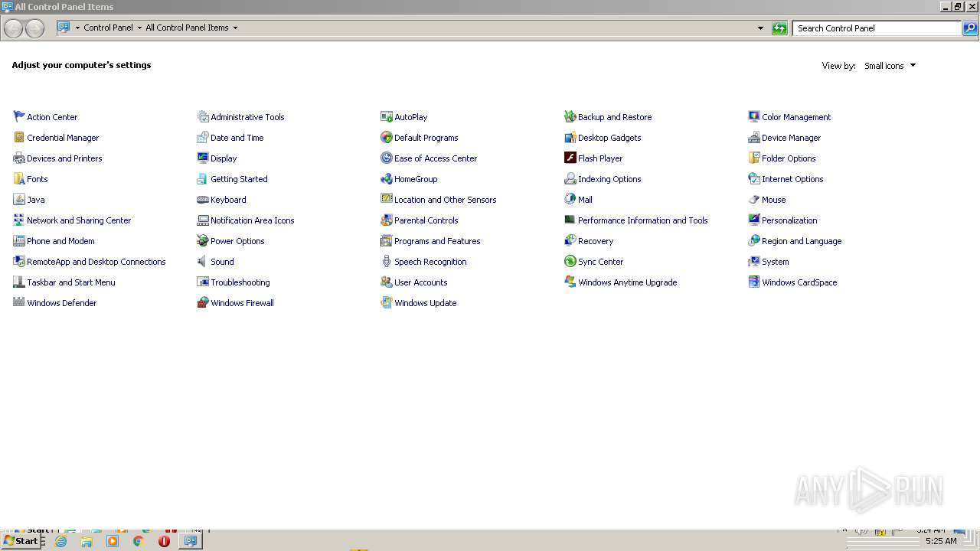Launch the Java control panel icon

pyautogui.click(x=19, y=200)
